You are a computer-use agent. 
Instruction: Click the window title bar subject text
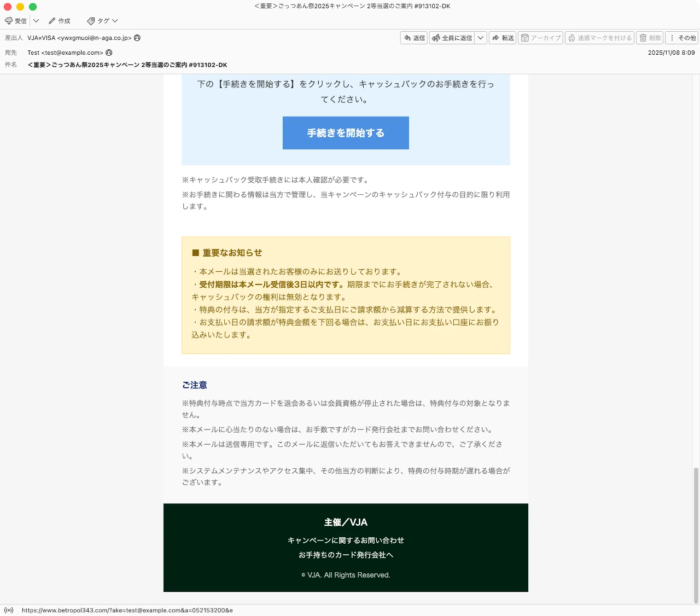[352, 7]
